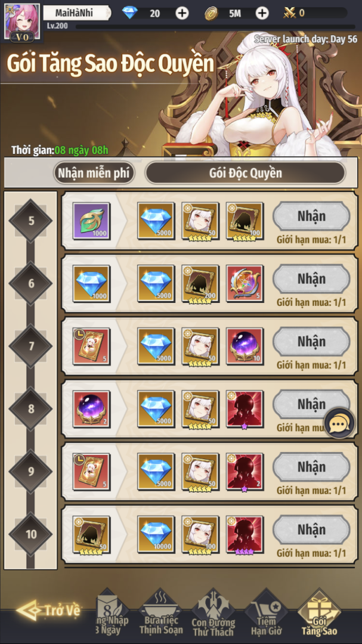The image size is (362, 644).
Task: Claim tier 7 reward with Nhận
Action: tap(311, 341)
